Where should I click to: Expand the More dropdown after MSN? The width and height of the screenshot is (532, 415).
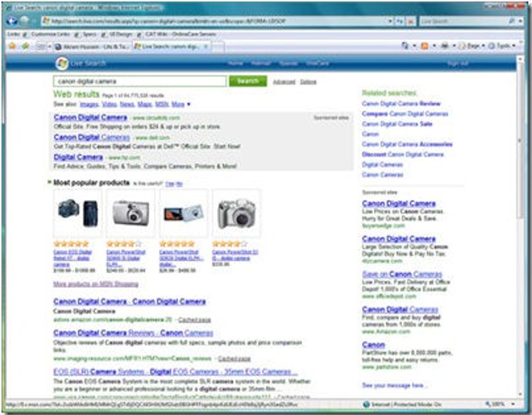[x=189, y=104]
